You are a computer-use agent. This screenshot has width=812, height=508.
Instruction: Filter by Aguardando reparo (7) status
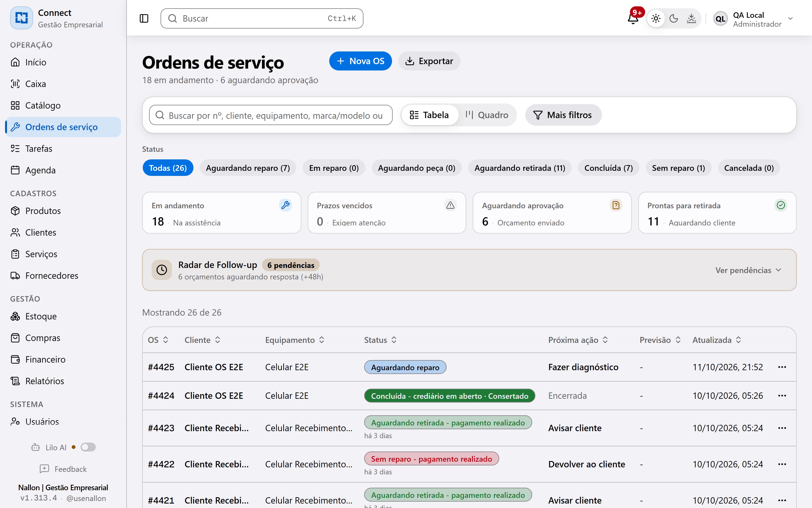248,168
